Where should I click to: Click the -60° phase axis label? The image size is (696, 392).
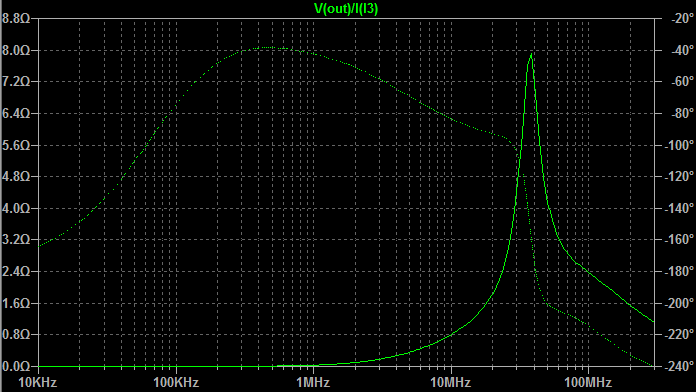pyautogui.click(x=679, y=82)
